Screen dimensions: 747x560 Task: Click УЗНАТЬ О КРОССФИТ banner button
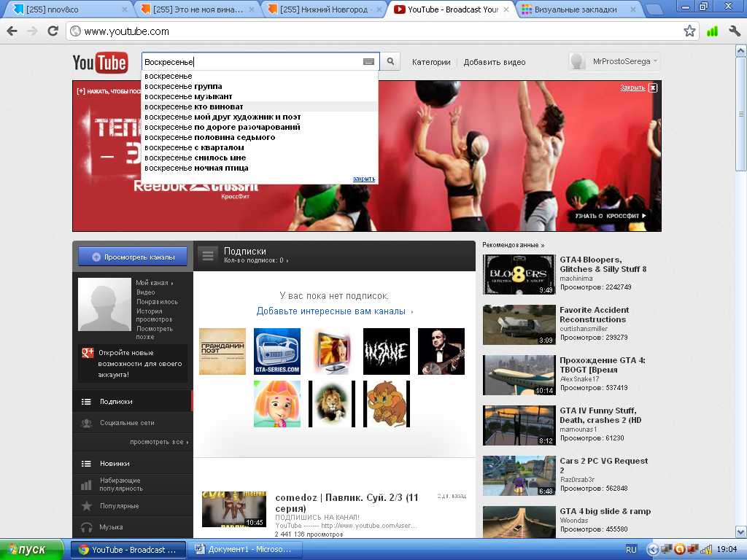pos(611,216)
